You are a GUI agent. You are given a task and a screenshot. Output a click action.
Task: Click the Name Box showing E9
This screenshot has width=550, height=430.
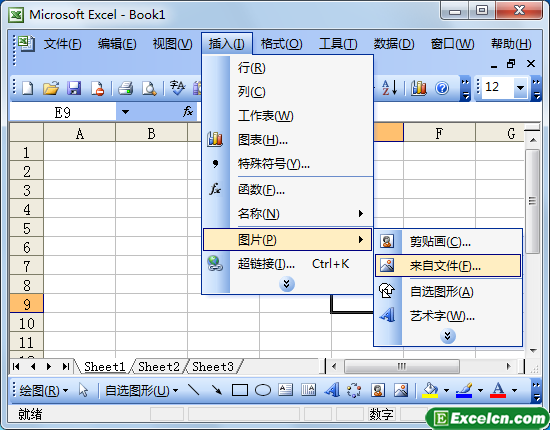[63, 112]
